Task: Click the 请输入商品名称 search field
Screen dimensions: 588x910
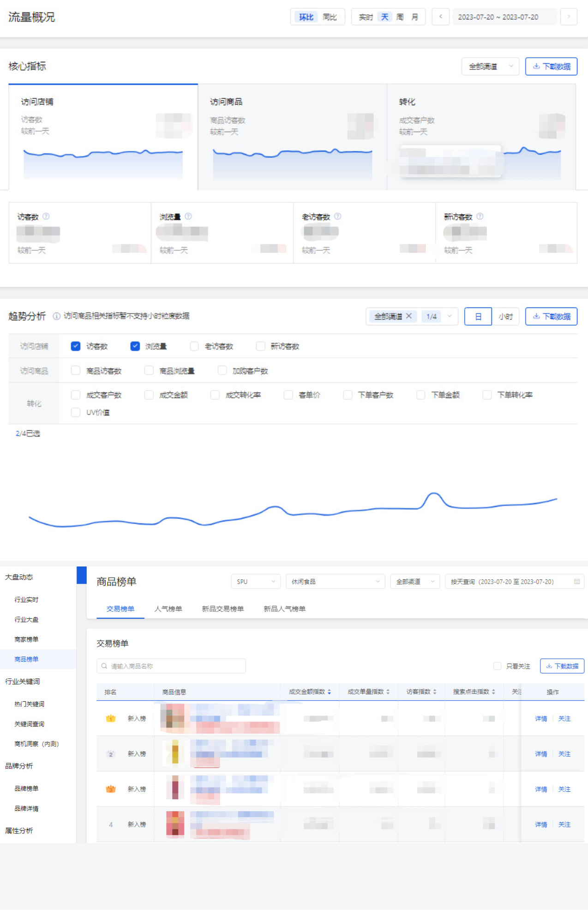Action: [x=171, y=666]
